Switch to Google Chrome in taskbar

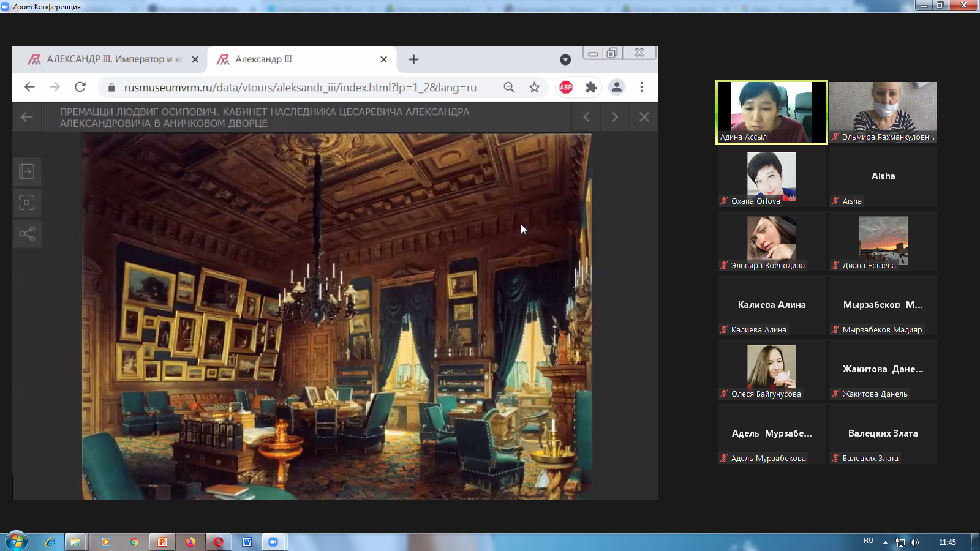[134, 542]
